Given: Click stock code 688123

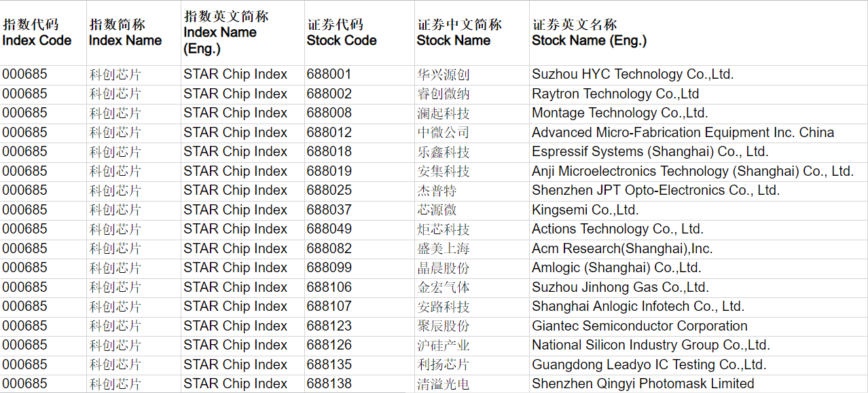Looking at the screenshot, I should (x=329, y=326).
